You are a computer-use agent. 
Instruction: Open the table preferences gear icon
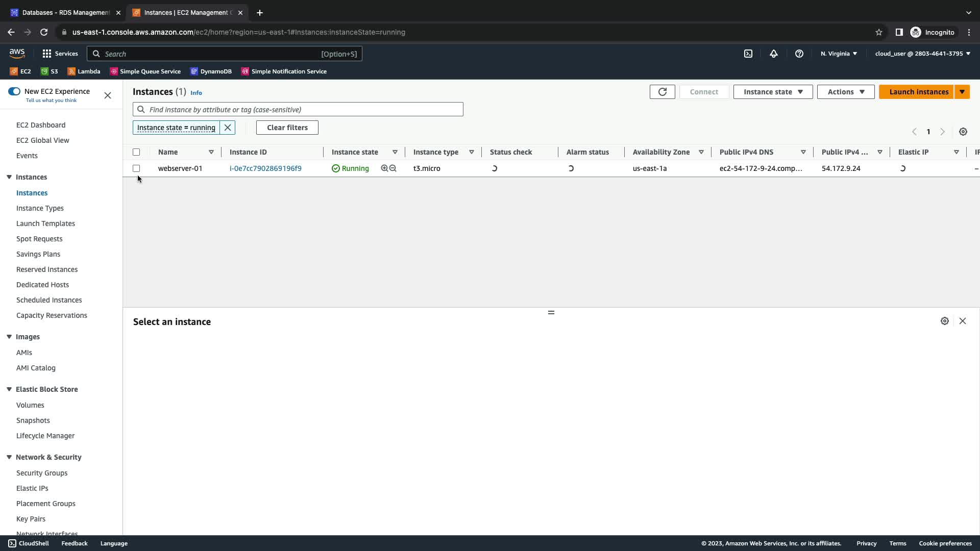click(x=963, y=132)
